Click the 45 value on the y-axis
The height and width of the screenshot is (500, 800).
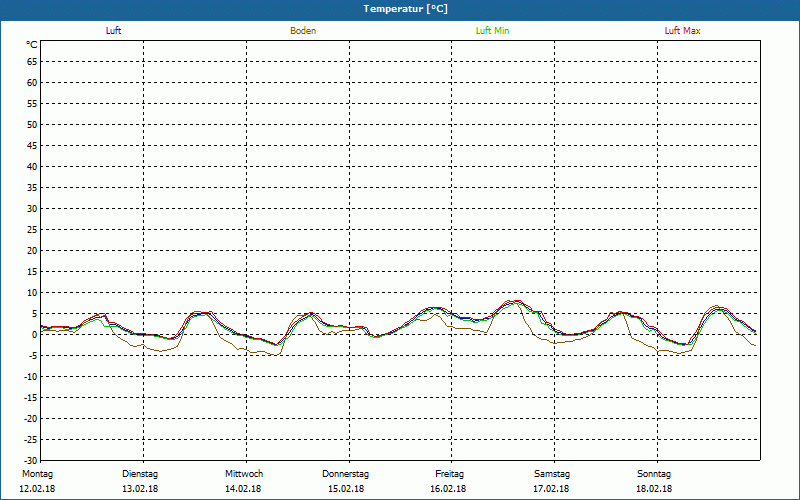point(32,145)
